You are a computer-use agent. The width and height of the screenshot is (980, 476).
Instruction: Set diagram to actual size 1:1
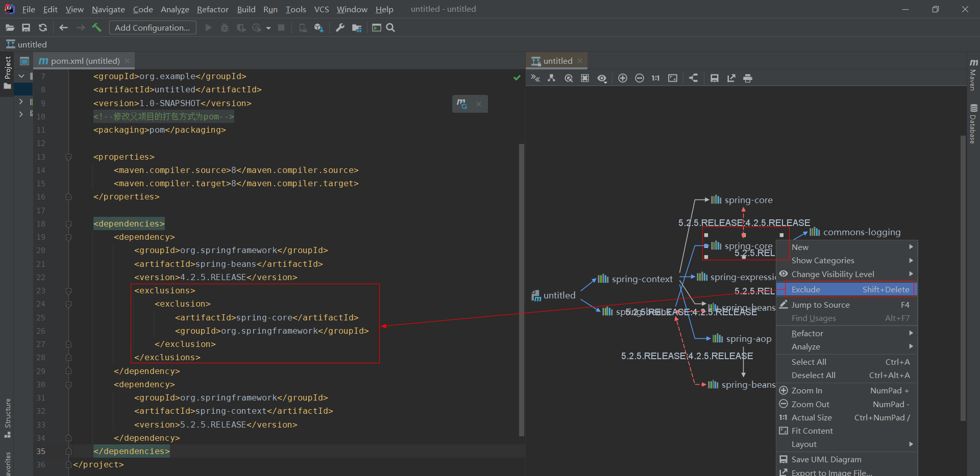(656, 78)
